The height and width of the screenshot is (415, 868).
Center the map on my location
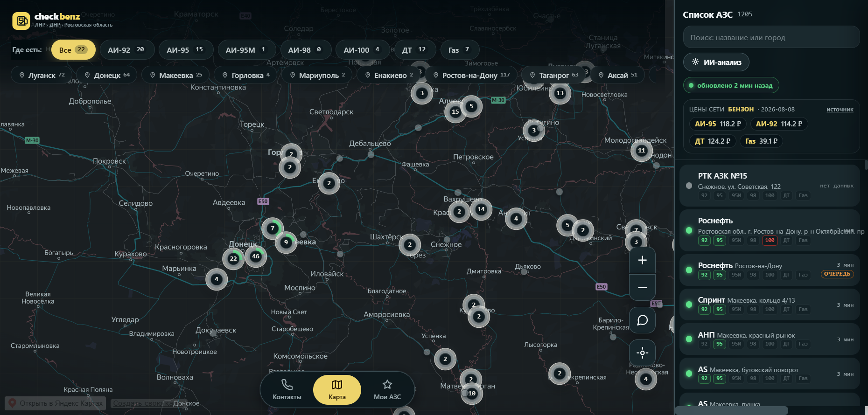tap(642, 353)
